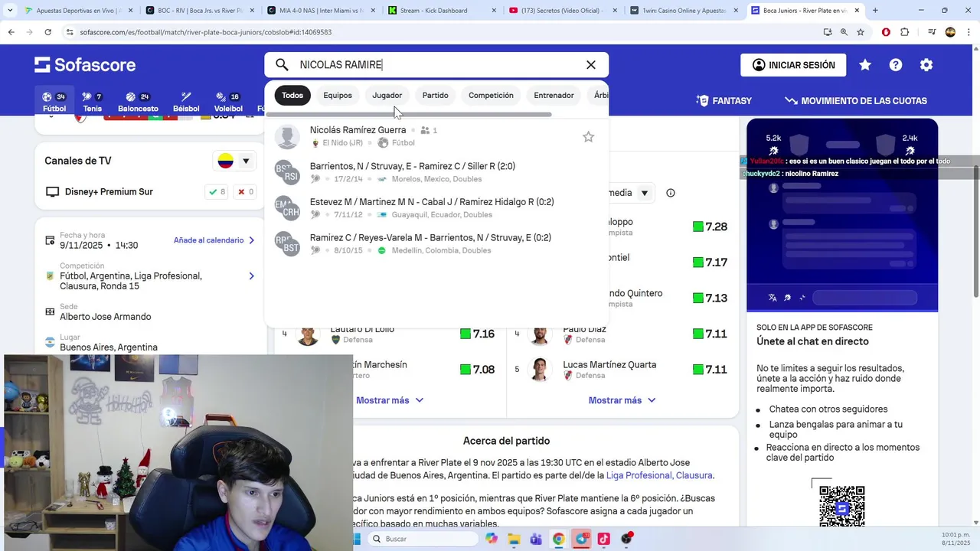Open Estevez M / Martinez M N match result
This screenshot has width=980, height=551.
436,208
